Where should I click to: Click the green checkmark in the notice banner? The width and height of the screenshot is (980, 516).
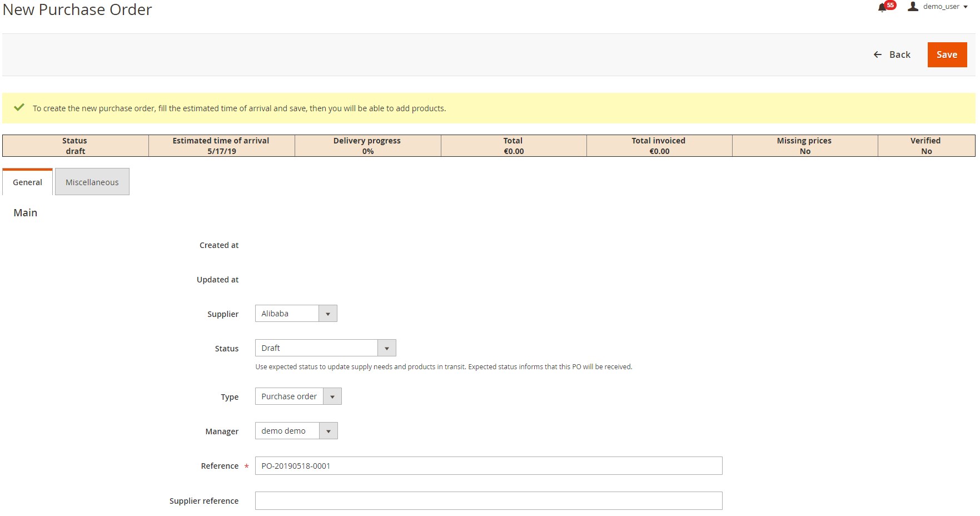(x=19, y=108)
